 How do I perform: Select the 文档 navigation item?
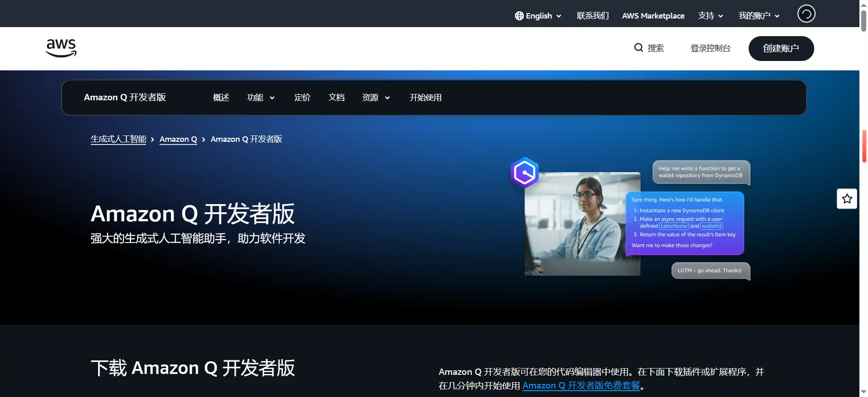(x=337, y=98)
